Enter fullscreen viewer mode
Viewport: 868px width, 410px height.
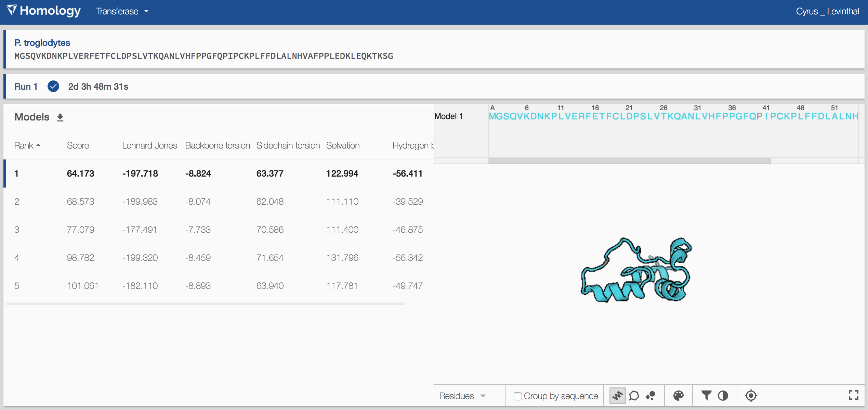tap(854, 395)
